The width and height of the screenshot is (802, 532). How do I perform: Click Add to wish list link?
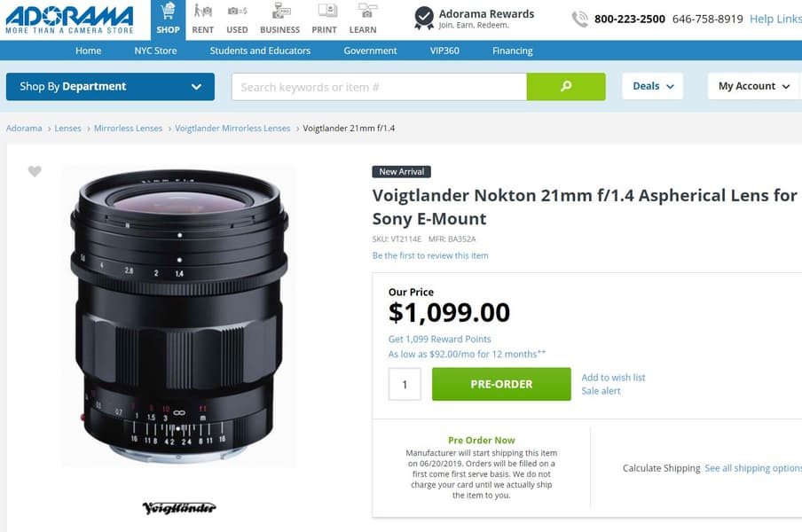(x=613, y=377)
